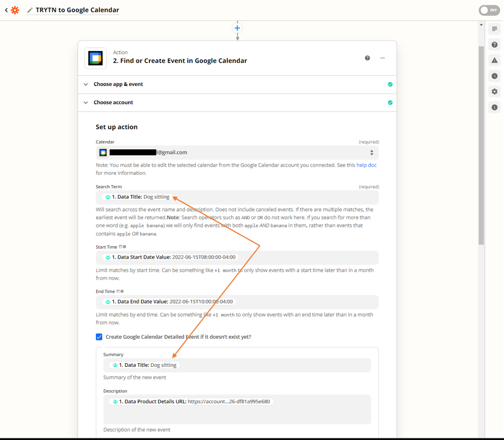Open the sidebar outline notes icon
The width and height of the screenshot is (504, 440).
(x=494, y=29)
